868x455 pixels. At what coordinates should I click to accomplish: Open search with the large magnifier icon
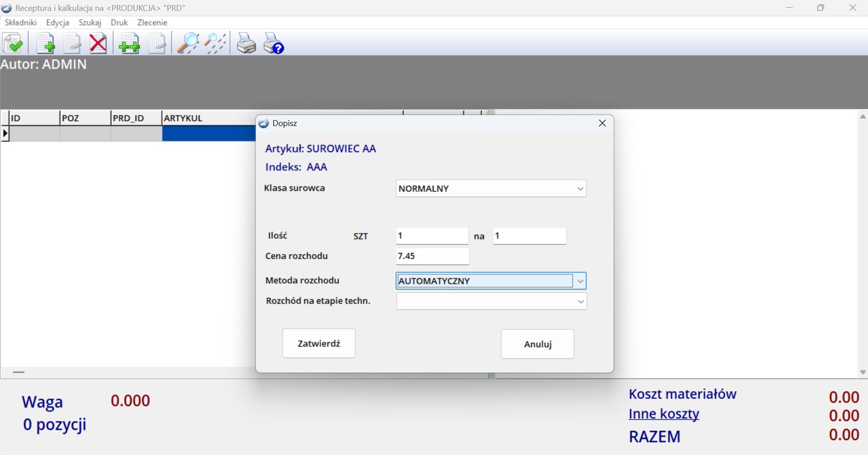click(187, 44)
